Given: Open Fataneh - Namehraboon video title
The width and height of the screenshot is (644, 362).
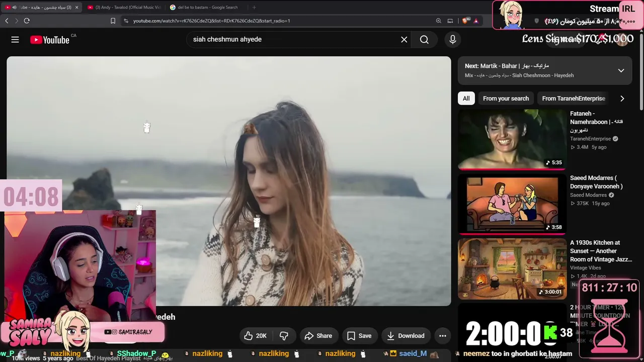Looking at the screenshot, I should (597, 122).
